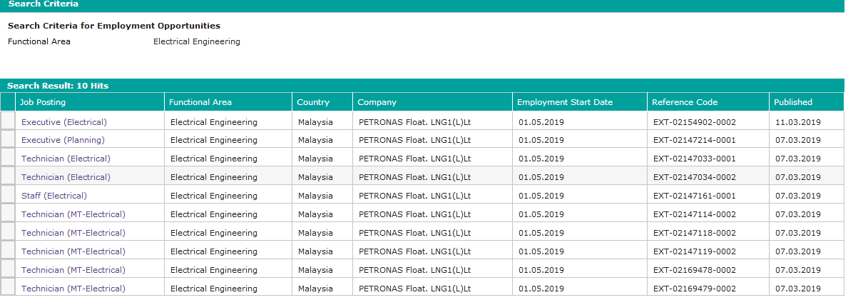Sort results by the Published column header
The width and height of the screenshot is (868, 300).
(792, 102)
